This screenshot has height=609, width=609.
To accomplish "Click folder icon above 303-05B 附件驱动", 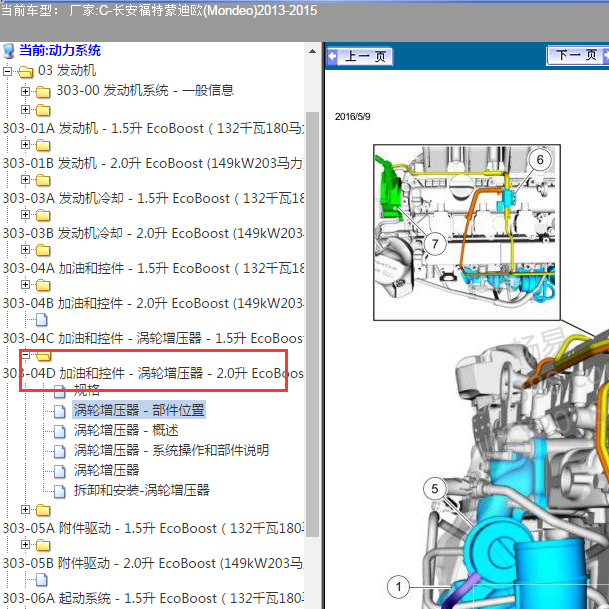I will pos(43,545).
